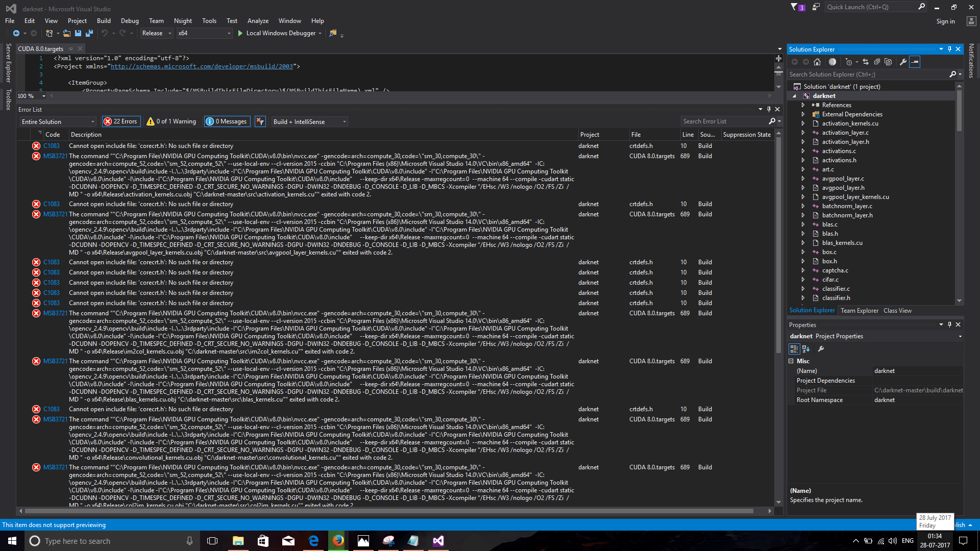Viewport: 980px width, 551px height.
Task: Click the Entire Solution scope selector
Action: [57, 121]
